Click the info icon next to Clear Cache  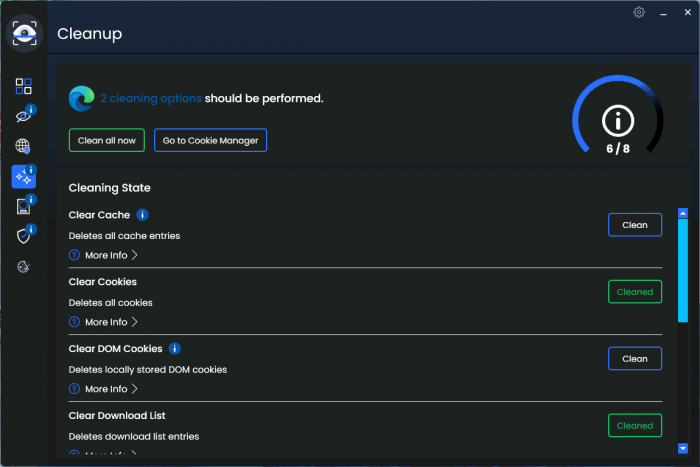point(142,215)
